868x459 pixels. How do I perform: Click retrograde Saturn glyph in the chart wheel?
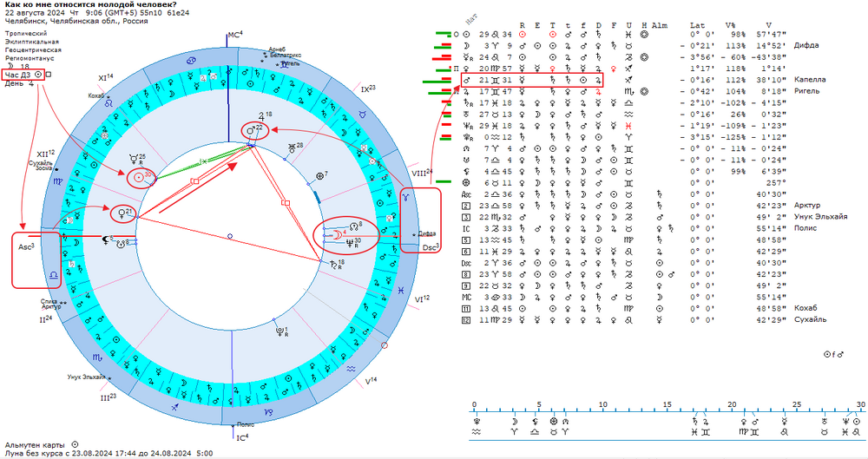[x=333, y=264]
